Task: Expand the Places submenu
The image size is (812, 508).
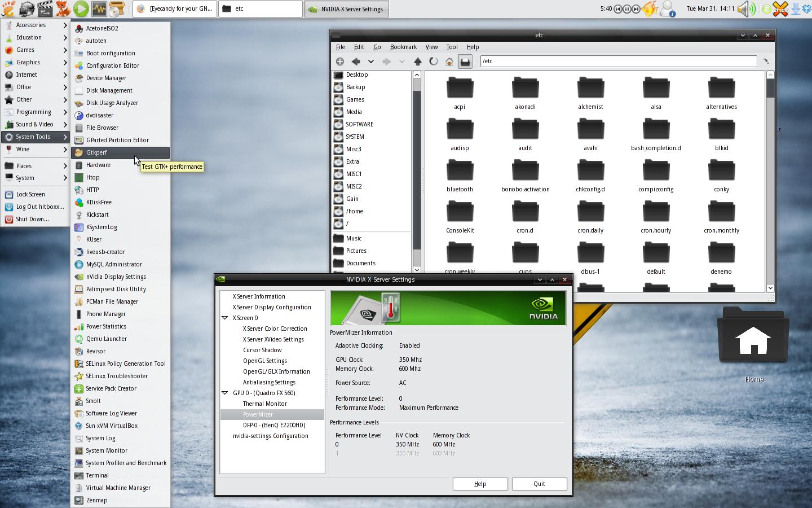Action: click(x=35, y=166)
